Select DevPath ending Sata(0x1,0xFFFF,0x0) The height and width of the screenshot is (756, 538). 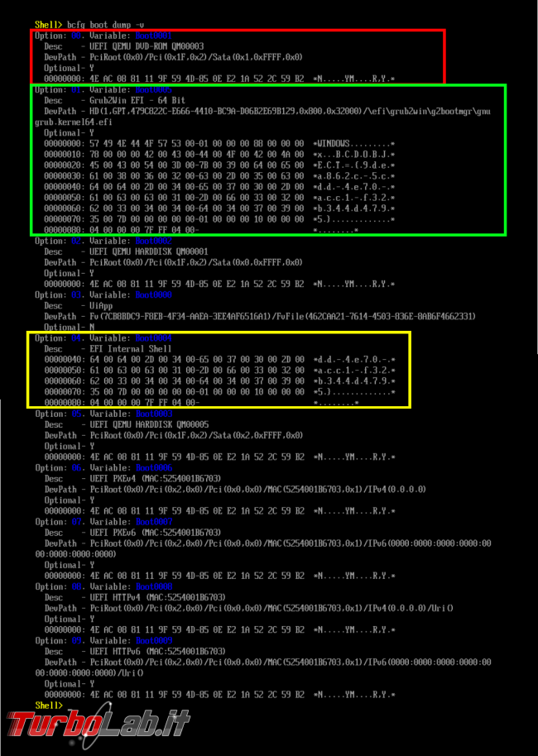click(x=196, y=57)
